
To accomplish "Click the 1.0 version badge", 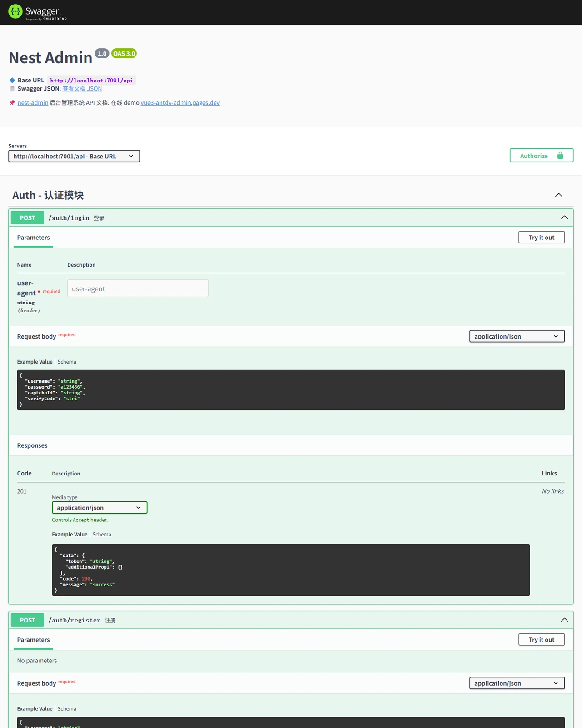I will pos(102,53).
